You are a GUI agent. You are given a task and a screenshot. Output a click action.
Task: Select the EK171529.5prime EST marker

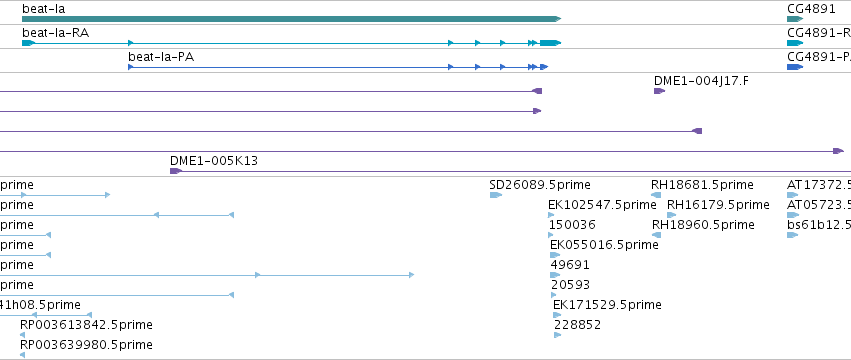(x=556, y=315)
